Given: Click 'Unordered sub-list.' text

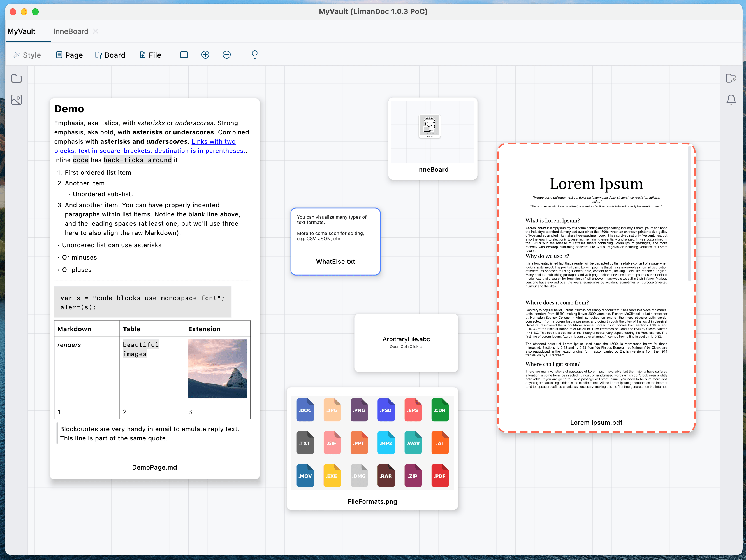Looking at the screenshot, I should coord(103,194).
